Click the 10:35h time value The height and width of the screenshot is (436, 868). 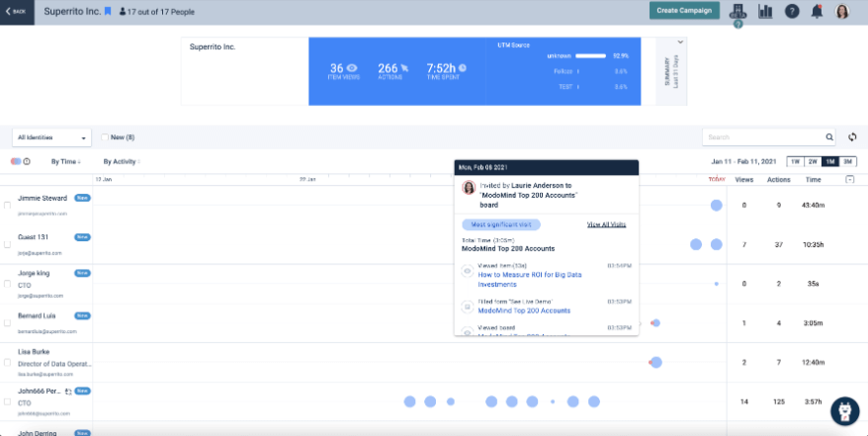click(814, 244)
